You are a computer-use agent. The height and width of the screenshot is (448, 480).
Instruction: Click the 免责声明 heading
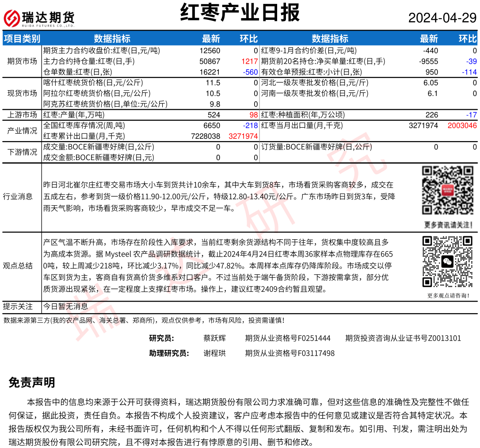pyautogui.click(x=31, y=383)
